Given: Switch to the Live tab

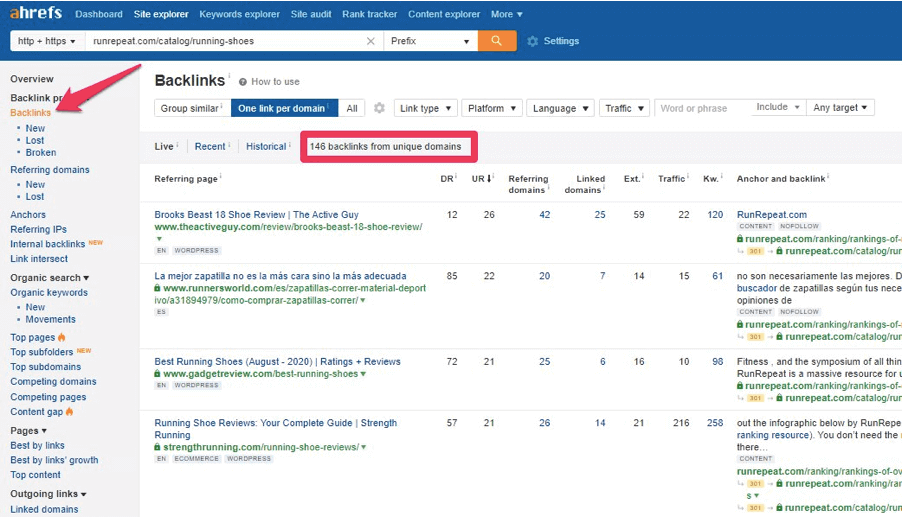Looking at the screenshot, I should click(x=164, y=146).
